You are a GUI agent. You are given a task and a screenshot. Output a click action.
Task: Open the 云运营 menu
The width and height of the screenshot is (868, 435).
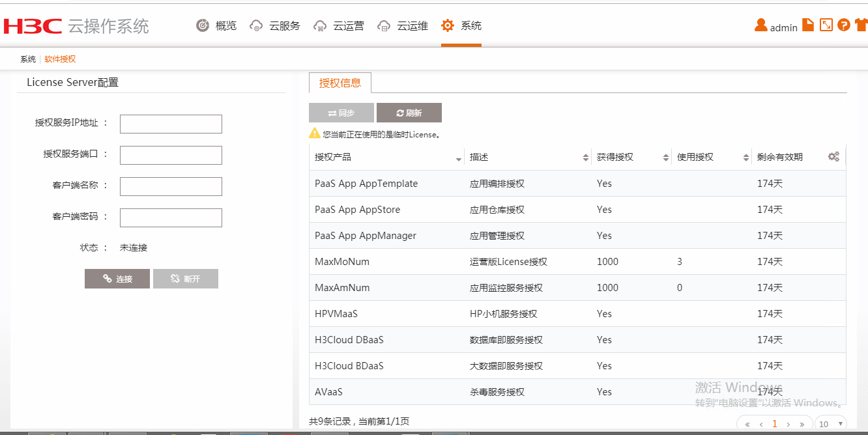(339, 25)
